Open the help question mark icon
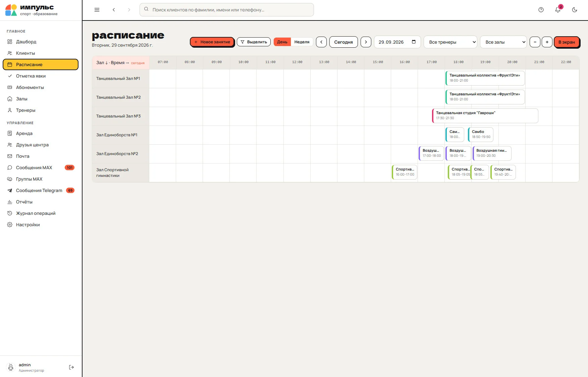 pos(541,10)
